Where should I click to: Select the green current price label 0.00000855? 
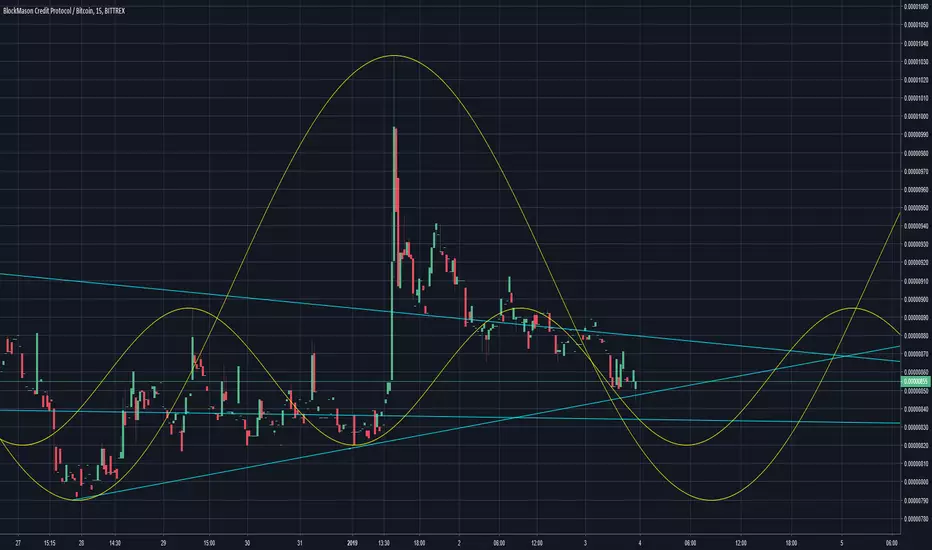click(916, 382)
